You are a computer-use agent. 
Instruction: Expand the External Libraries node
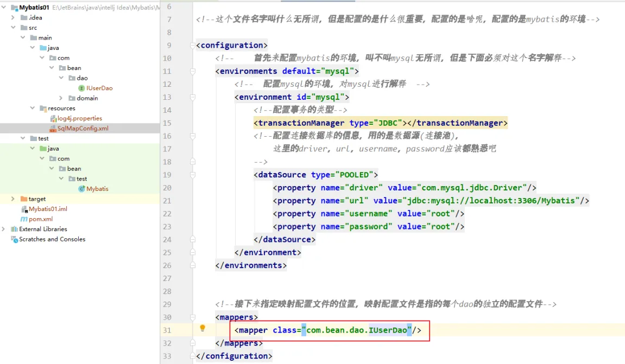point(4,229)
